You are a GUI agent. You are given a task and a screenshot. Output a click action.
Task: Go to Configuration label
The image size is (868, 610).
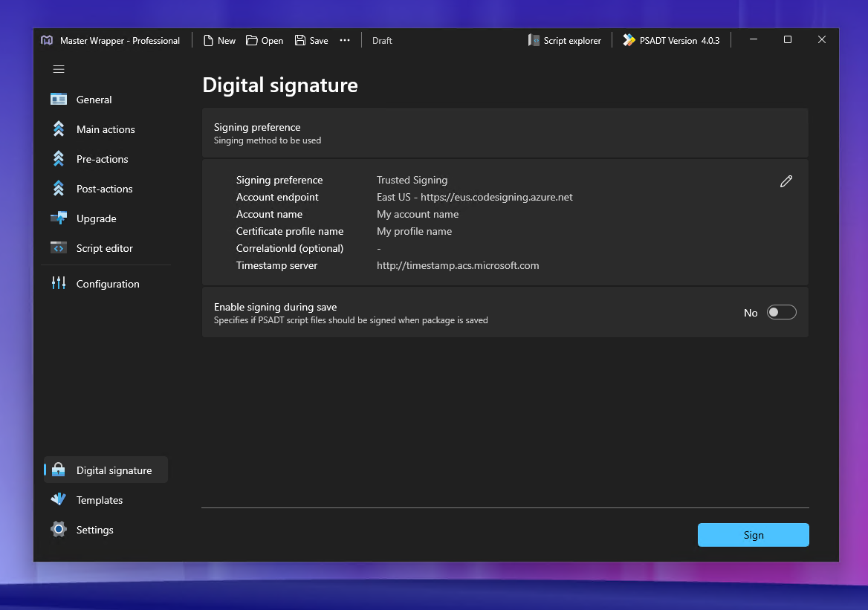tap(108, 284)
